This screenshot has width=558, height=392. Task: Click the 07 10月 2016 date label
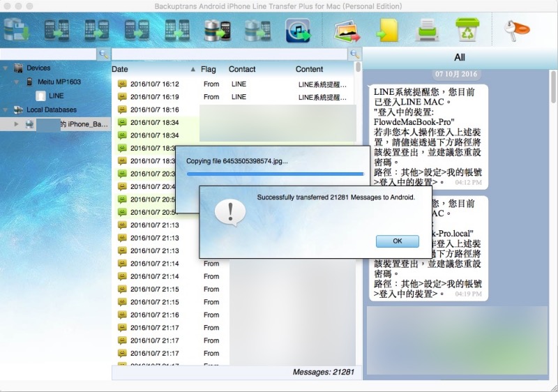[x=456, y=74]
